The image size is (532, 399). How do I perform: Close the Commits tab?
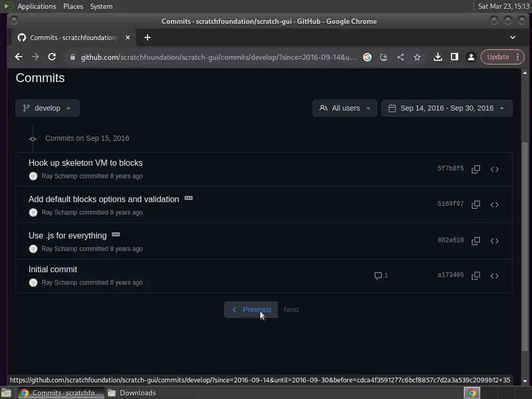pos(128,37)
